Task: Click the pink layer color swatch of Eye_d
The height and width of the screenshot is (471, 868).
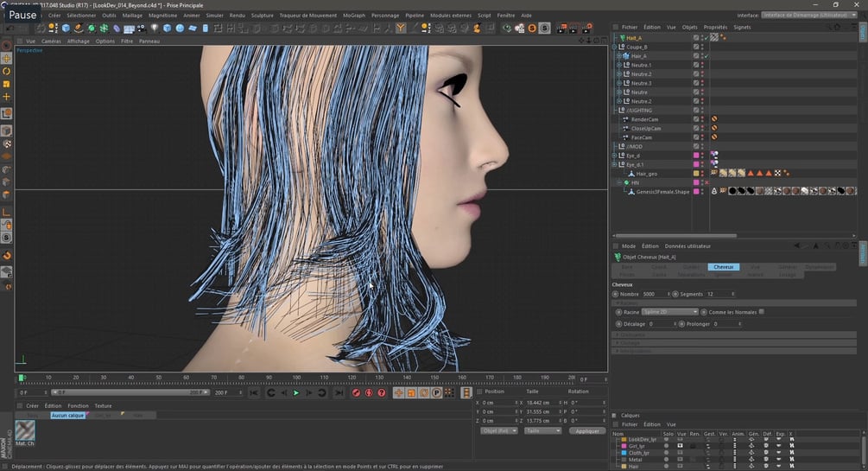Action: click(x=696, y=156)
